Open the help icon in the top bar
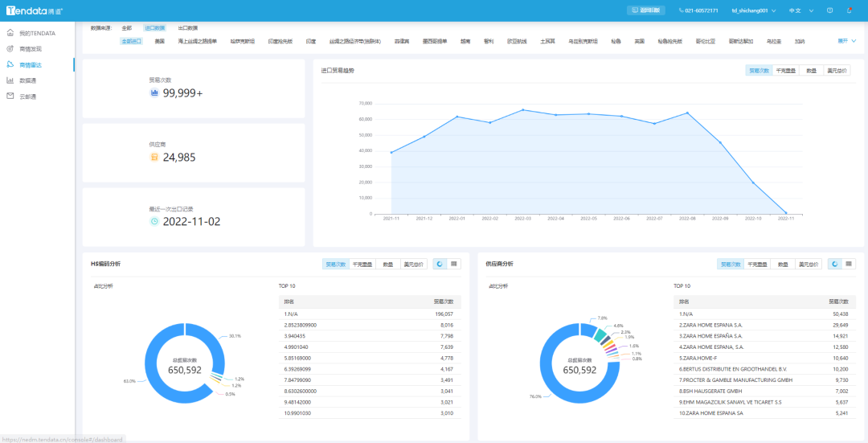Image resolution: width=868 pixels, height=443 pixels. 829,10
